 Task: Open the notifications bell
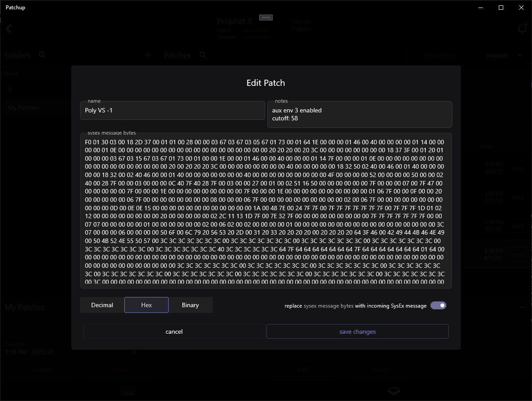click(x=522, y=29)
